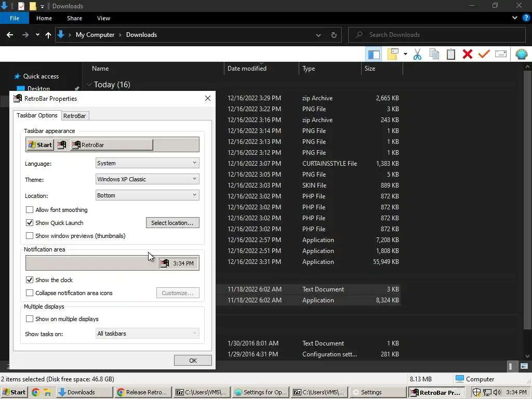Click the Copy icon in the toolbar
Image resolution: width=532 pixels, height=399 pixels.
pos(434,54)
